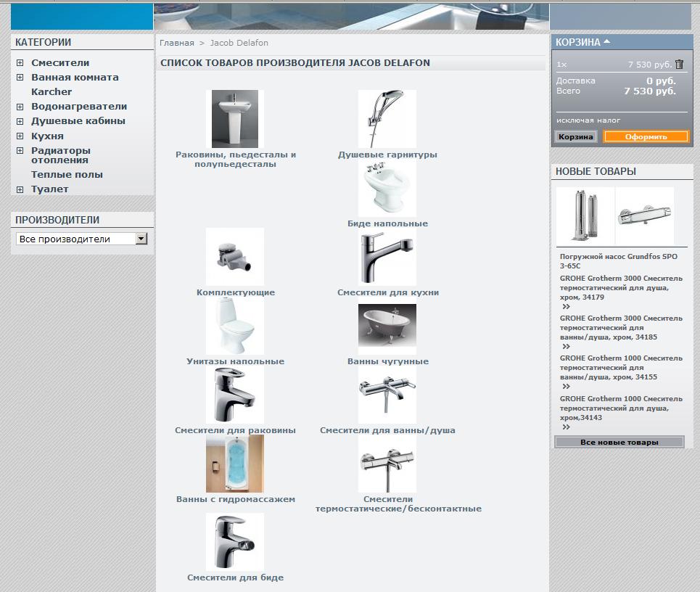Open GROHE Grotherm 1000 item 34155 link
This screenshot has width=700, height=592.
(621, 367)
